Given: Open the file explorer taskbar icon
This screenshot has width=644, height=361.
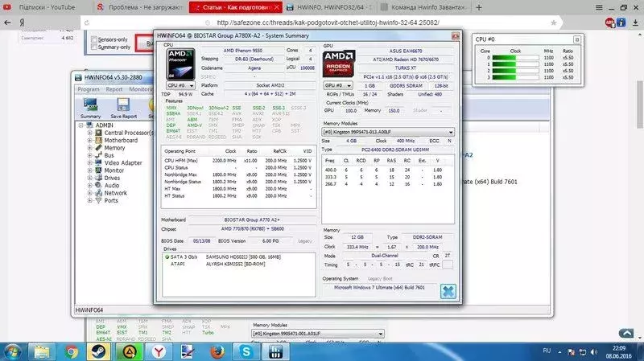Looking at the screenshot, I should (x=42, y=351).
